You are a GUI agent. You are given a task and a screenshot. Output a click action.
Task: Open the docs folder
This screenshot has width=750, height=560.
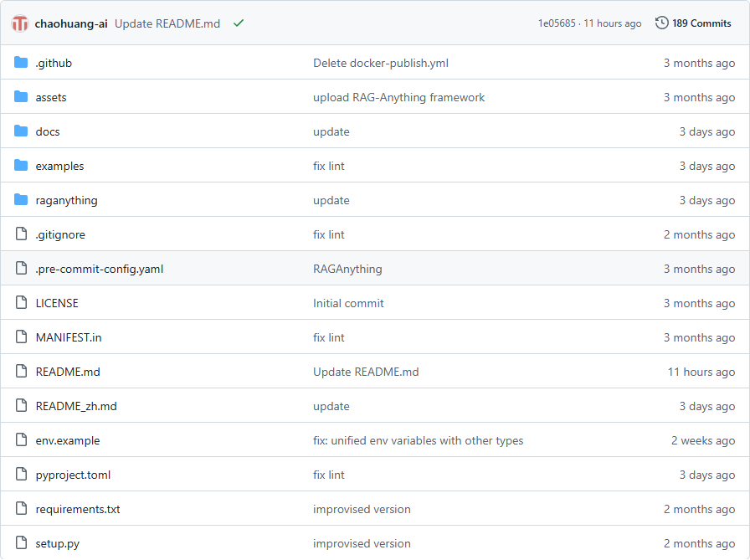[48, 131]
